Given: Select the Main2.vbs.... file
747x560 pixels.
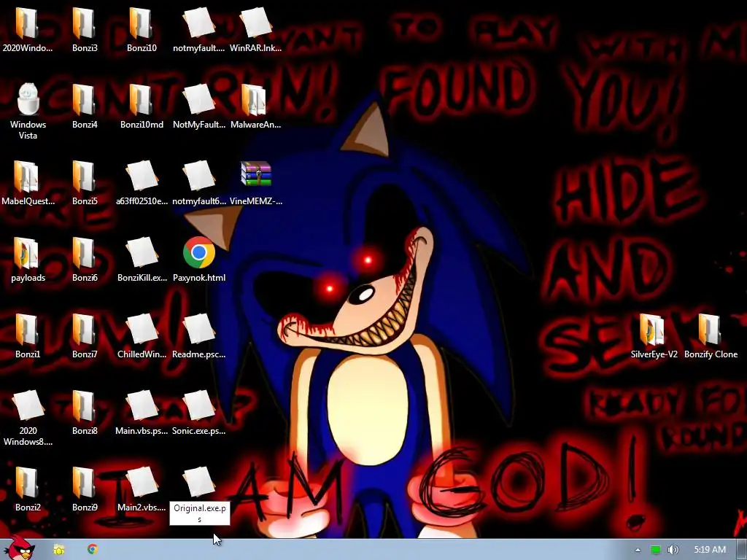Looking at the screenshot, I should tap(142, 483).
